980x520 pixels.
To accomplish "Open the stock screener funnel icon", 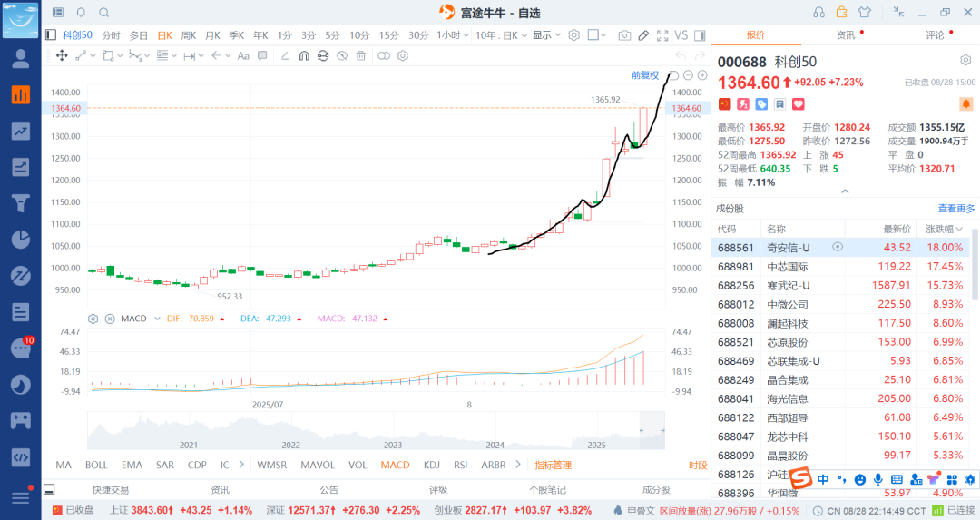I will (21, 203).
